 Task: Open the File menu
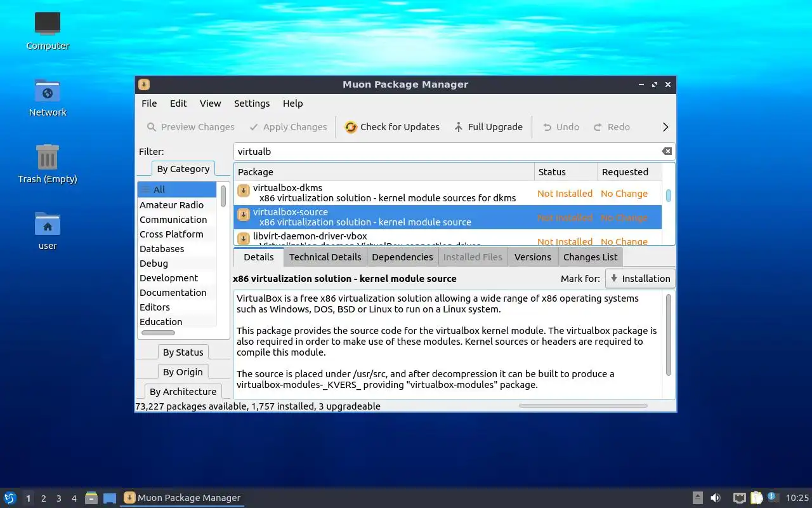tap(149, 104)
